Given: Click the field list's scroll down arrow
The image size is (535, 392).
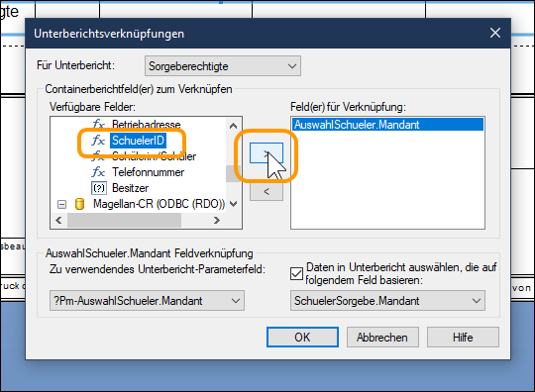Looking at the screenshot, I should click(234, 204).
